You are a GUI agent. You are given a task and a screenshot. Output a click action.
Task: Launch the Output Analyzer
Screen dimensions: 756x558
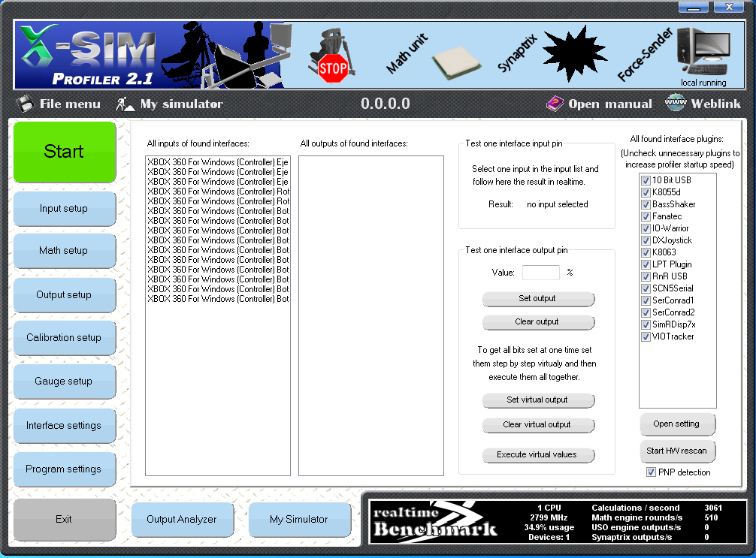183,520
